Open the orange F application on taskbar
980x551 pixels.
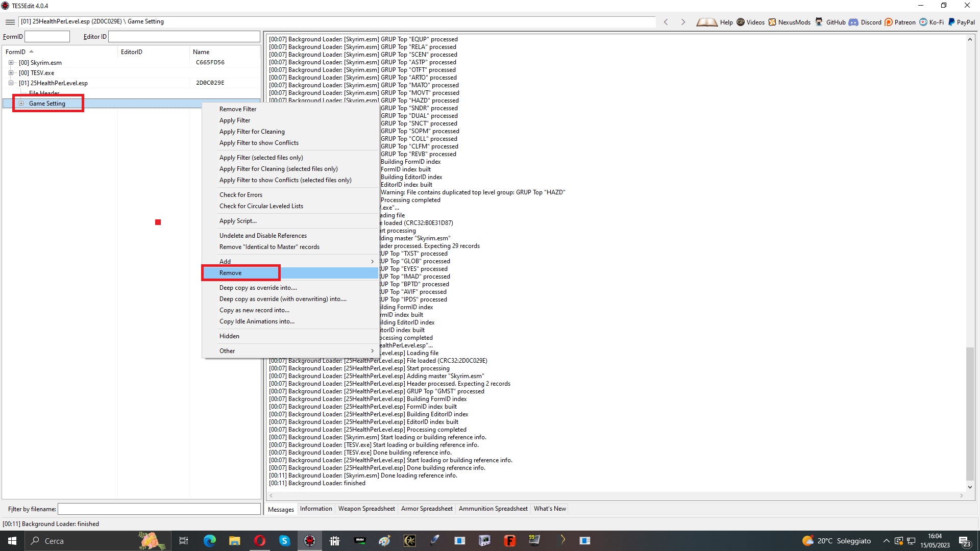(509, 541)
